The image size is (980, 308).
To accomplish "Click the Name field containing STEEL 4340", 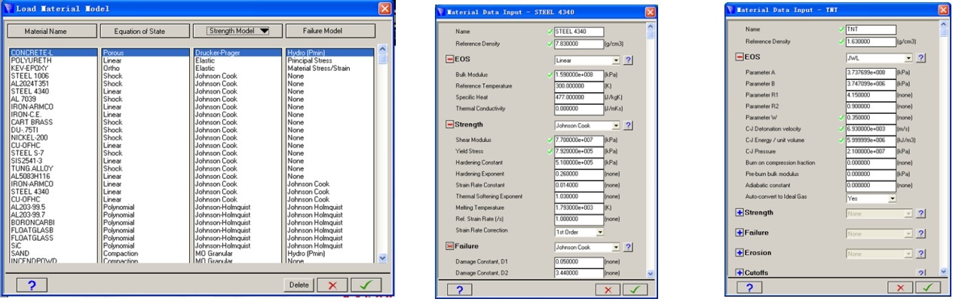I will tap(578, 31).
